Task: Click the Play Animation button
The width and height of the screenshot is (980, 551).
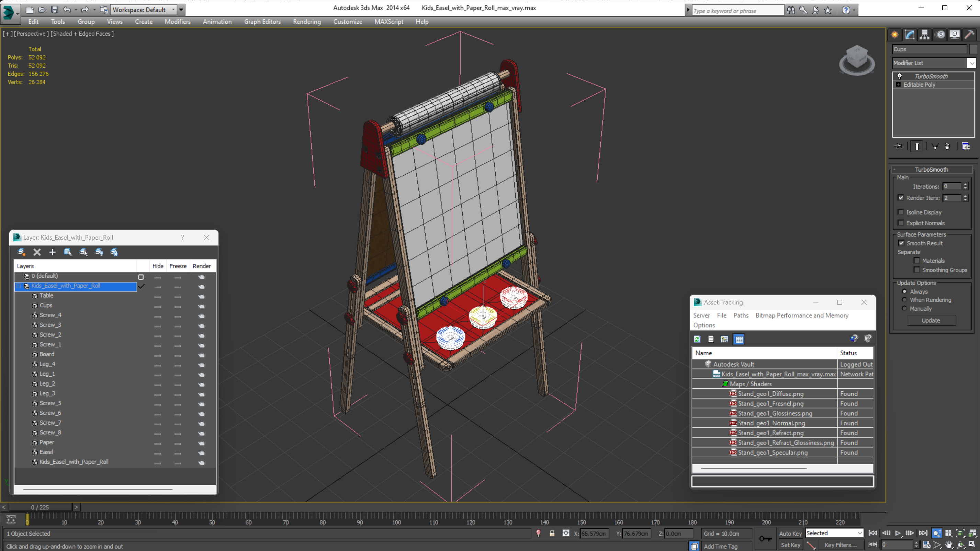Action: (898, 533)
